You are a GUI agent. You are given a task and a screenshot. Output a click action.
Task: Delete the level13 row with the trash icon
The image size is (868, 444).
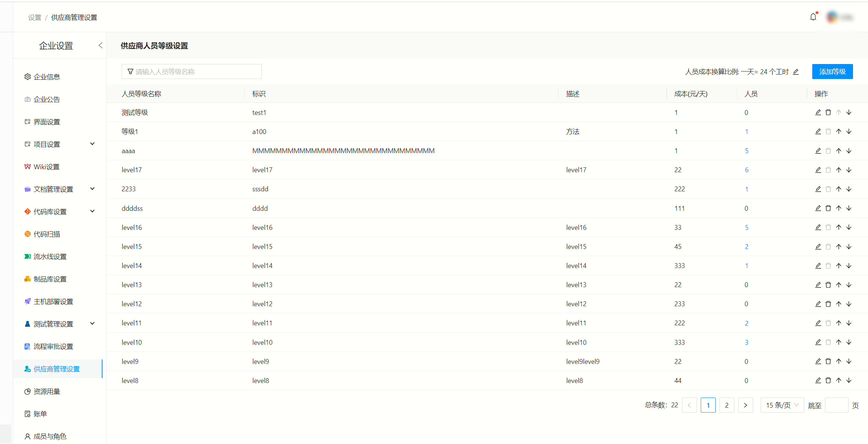click(828, 285)
